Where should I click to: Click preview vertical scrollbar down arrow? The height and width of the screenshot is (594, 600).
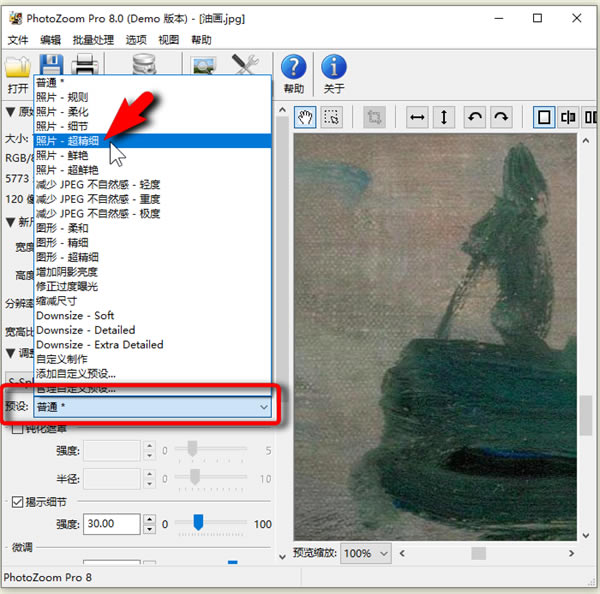click(586, 535)
